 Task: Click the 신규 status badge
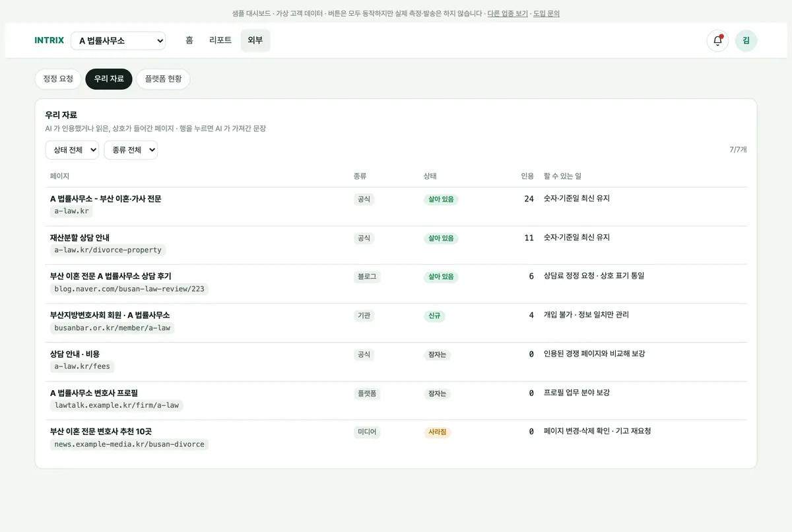tap(434, 316)
